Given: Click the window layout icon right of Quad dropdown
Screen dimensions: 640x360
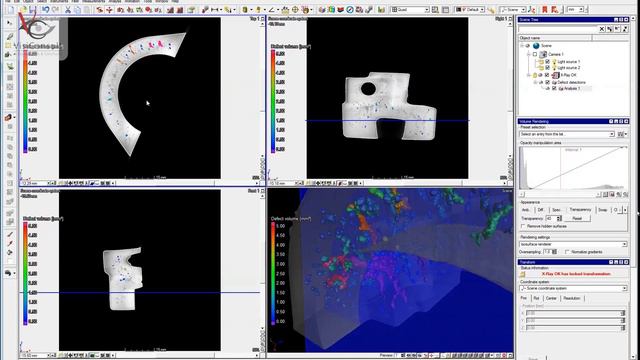Looking at the screenshot, I should [x=435, y=9].
